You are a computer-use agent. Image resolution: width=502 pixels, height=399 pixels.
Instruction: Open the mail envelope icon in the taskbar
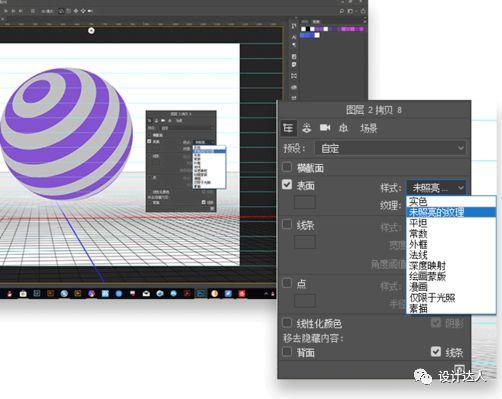click(146, 294)
